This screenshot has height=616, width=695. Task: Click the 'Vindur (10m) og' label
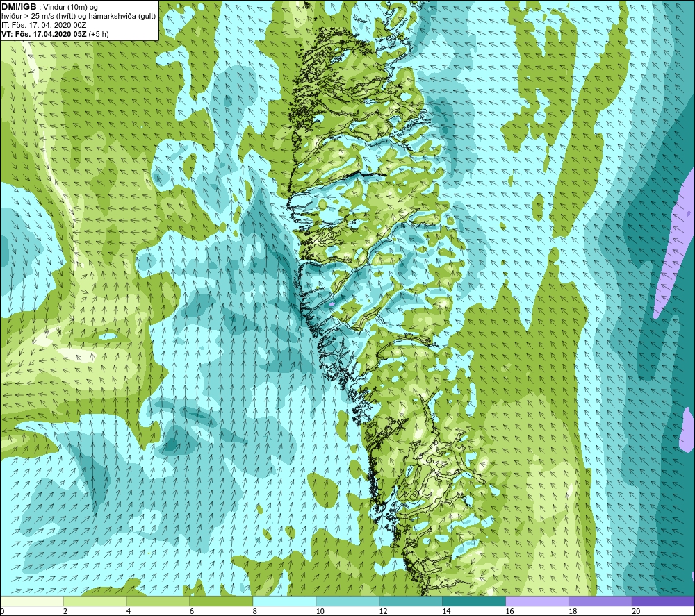[72, 8]
